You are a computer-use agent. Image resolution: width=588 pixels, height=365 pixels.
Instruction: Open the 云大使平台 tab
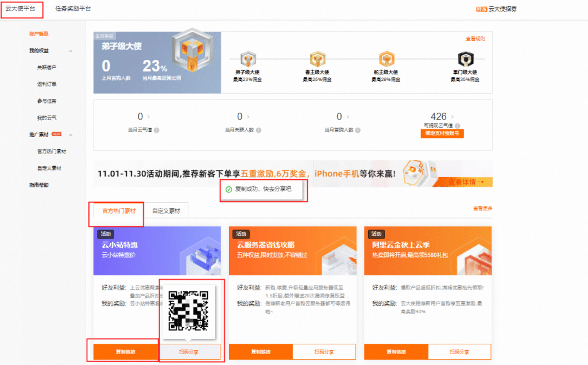click(20, 9)
